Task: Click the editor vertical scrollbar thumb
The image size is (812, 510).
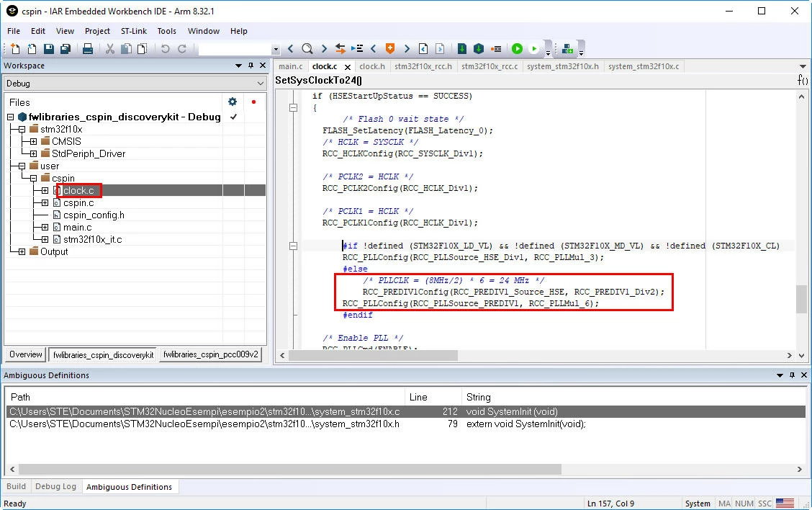Action: coord(802,299)
